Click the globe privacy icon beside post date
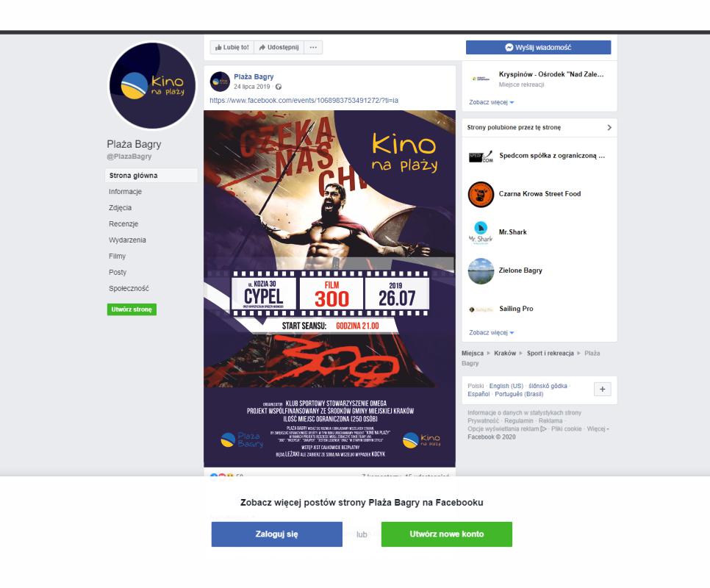This screenshot has width=710, height=588. (279, 87)
